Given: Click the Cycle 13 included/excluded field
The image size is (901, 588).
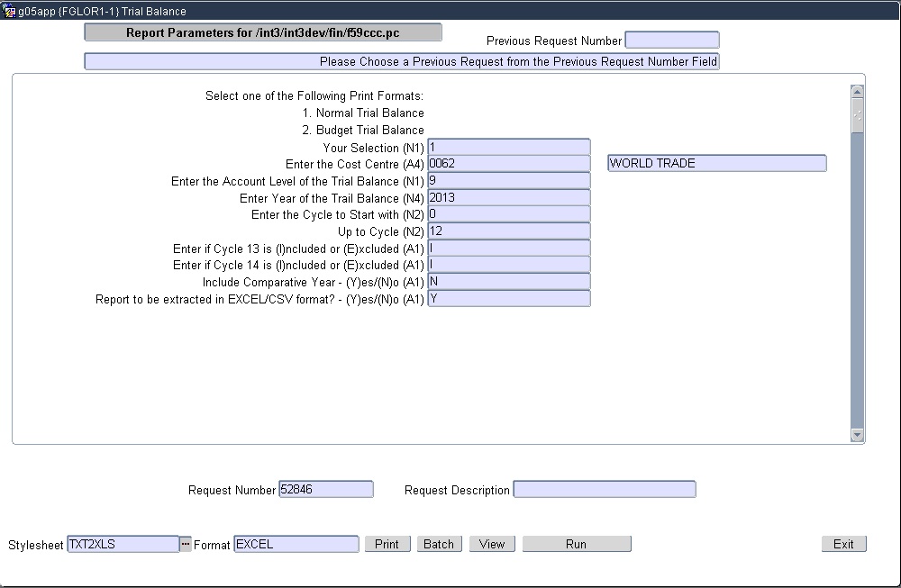Looking at the screenshot, I should coord(509,249).
